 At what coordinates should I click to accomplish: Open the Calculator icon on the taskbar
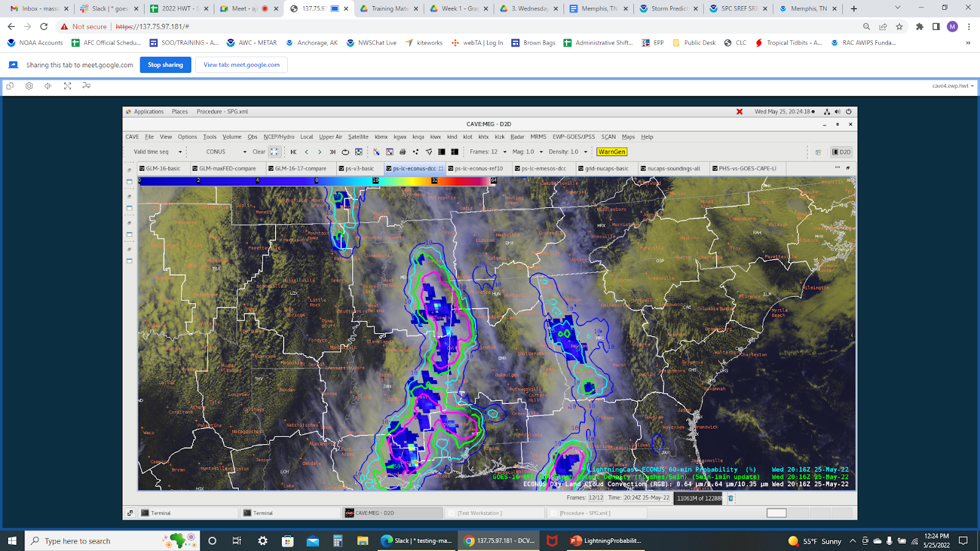pyautogui.click(x=337, y=541)
